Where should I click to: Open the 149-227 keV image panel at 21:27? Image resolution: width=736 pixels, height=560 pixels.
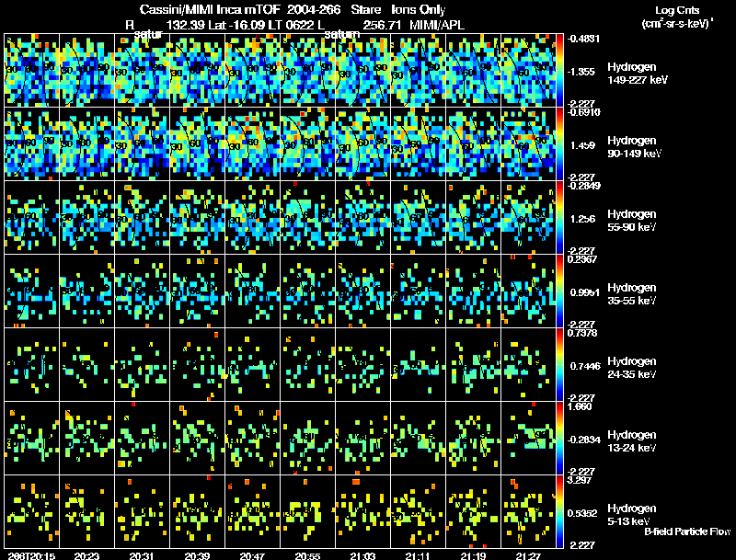click(x=528, y=71)
